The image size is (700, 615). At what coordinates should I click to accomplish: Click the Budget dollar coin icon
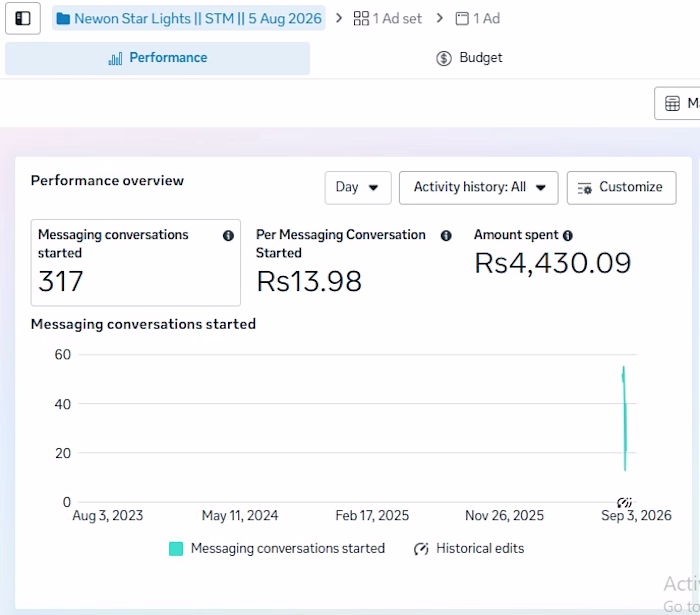point(444,58)
